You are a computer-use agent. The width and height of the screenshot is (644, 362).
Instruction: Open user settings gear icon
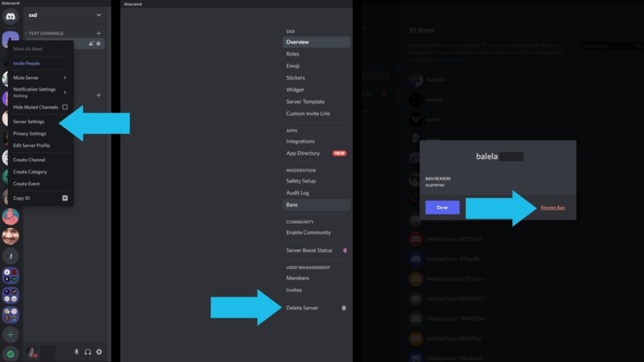click(x=99, y=352)
